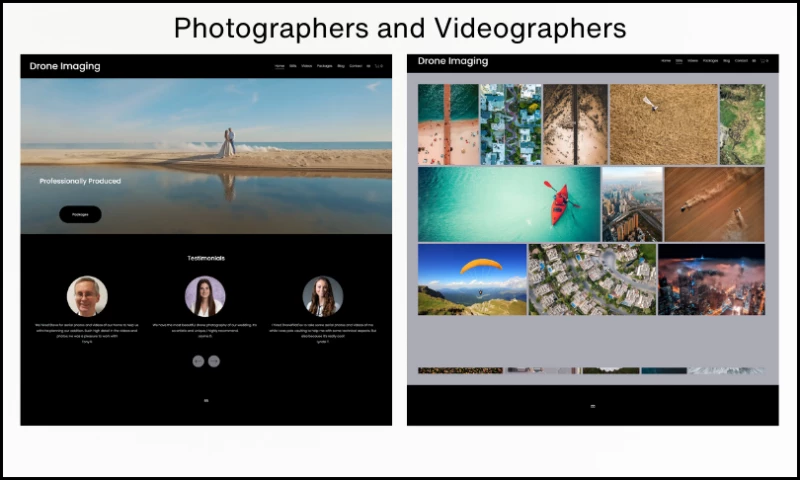Screen dimensions: 800x480
Task: Open Stills in left site navigation
Action: tap(293, 66)
